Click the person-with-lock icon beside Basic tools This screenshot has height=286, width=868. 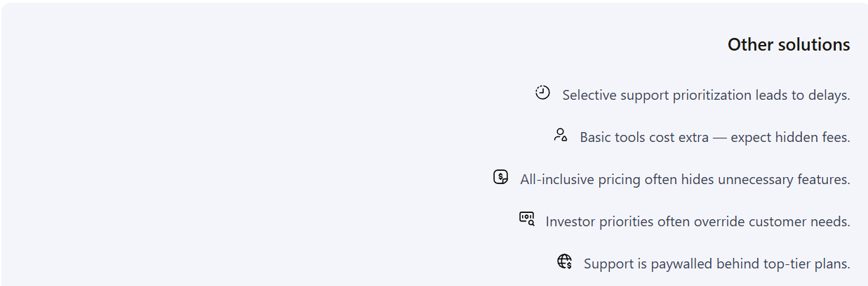560,135
